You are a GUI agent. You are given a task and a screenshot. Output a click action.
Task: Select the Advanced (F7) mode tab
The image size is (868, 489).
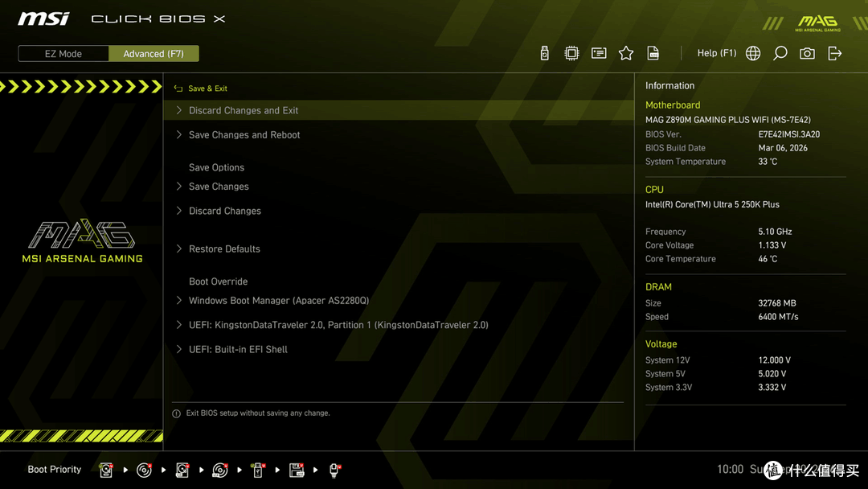pyautogui.click(x=154, y=54)
